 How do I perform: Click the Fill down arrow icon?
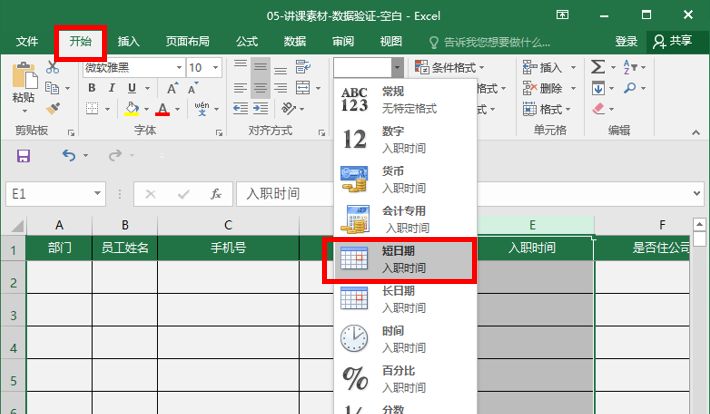pyautogui.click(x=598, y=88)
